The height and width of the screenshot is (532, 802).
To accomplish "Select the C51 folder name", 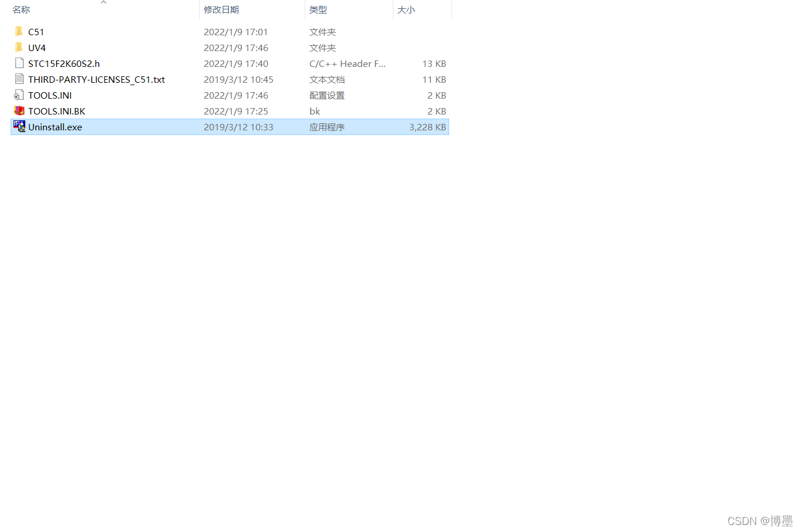I will 36,32.
